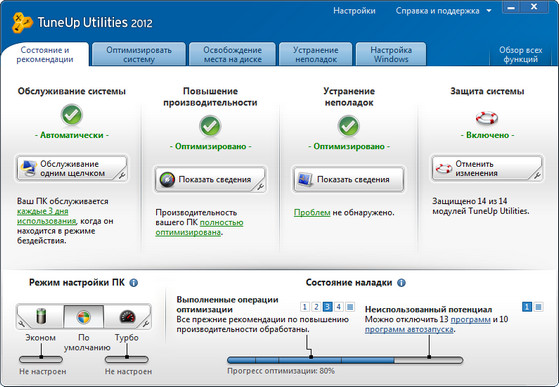Screen dimensions: 559x387
Task: Click the TuneUp Utilities logo icon
Action: click(22, 22)
